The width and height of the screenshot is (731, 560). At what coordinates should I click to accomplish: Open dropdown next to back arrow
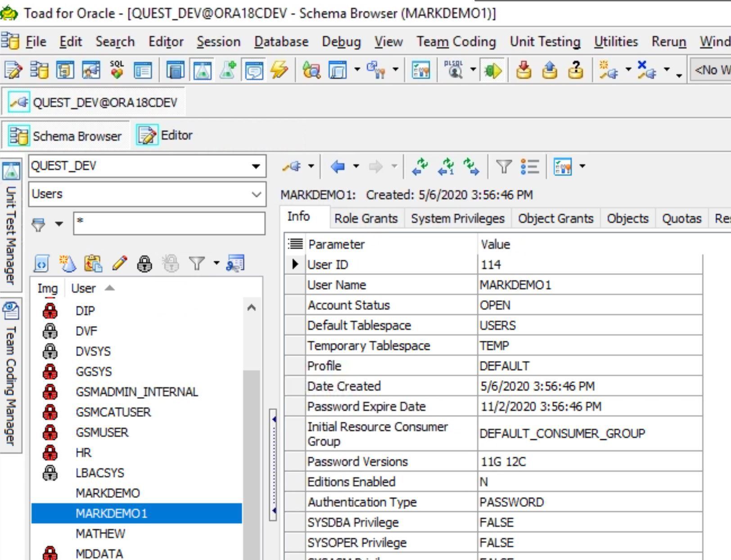click(x=356, y=167)
